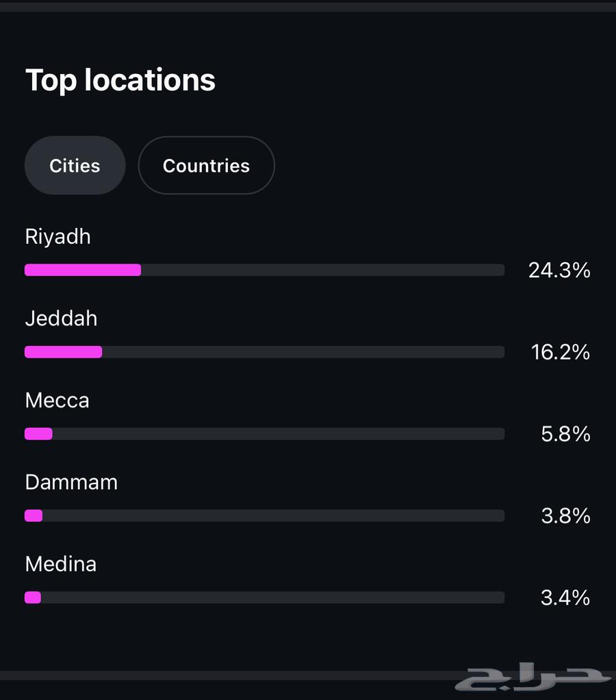The height and width of the screenshot is (700, 616).
Task: Select the Medina city label
Action: tap(60, 564)
